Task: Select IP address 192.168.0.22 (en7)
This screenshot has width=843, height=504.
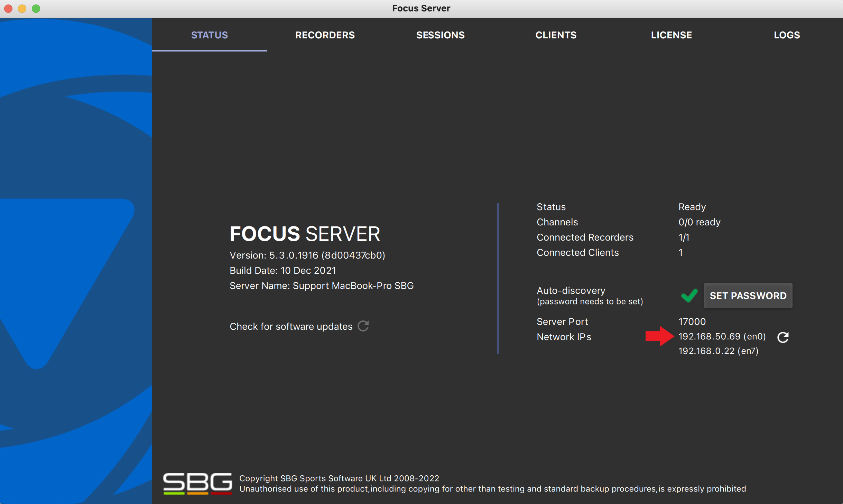Action: coord(718,351)
